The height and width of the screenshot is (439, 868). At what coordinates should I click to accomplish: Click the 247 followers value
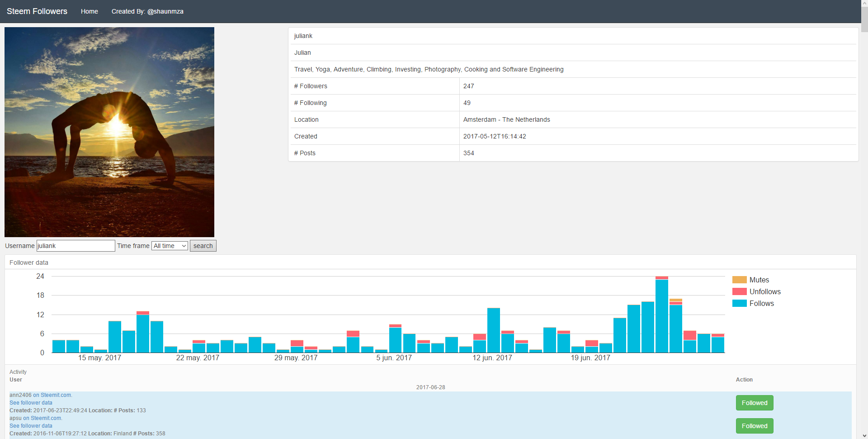[x=468, y=86]
